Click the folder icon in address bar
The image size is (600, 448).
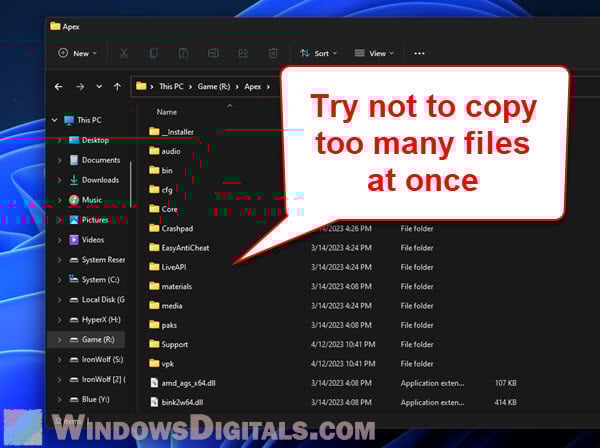click(x=141, y=86)
